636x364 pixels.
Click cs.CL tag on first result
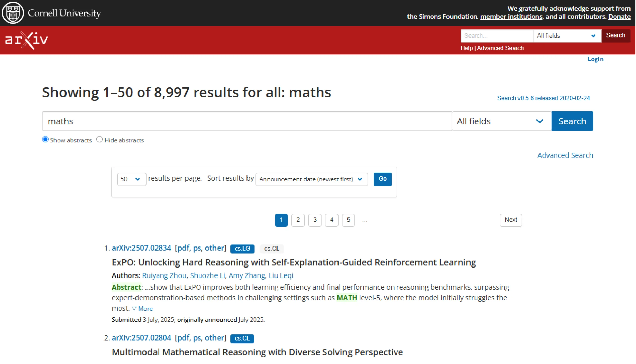[272, 249]
